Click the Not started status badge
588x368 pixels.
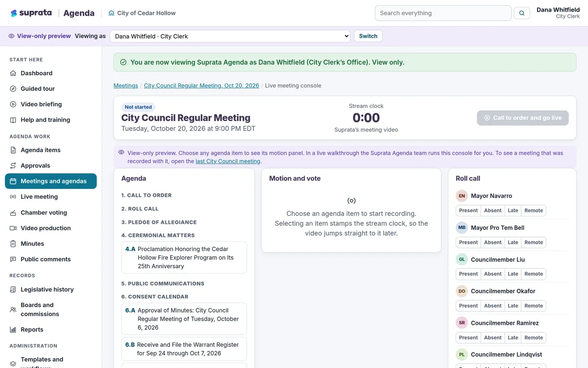tap(138, 107)
